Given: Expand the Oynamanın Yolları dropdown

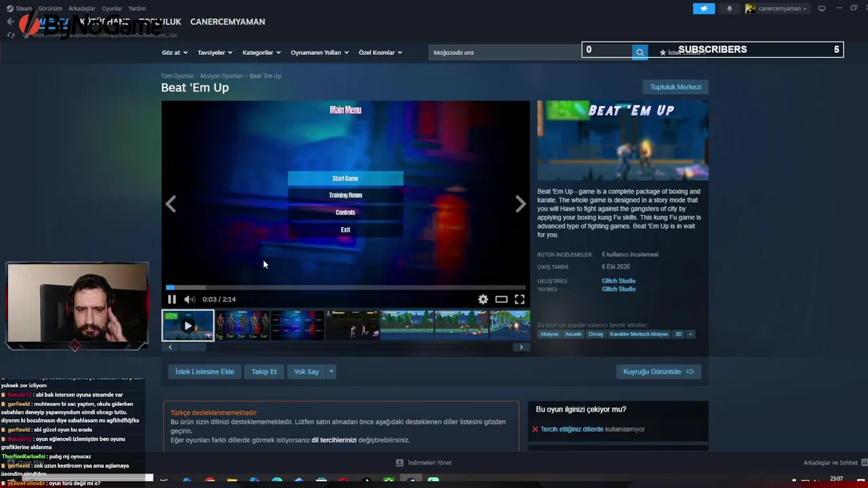Looking at the screenshot, I should (320, 52).
